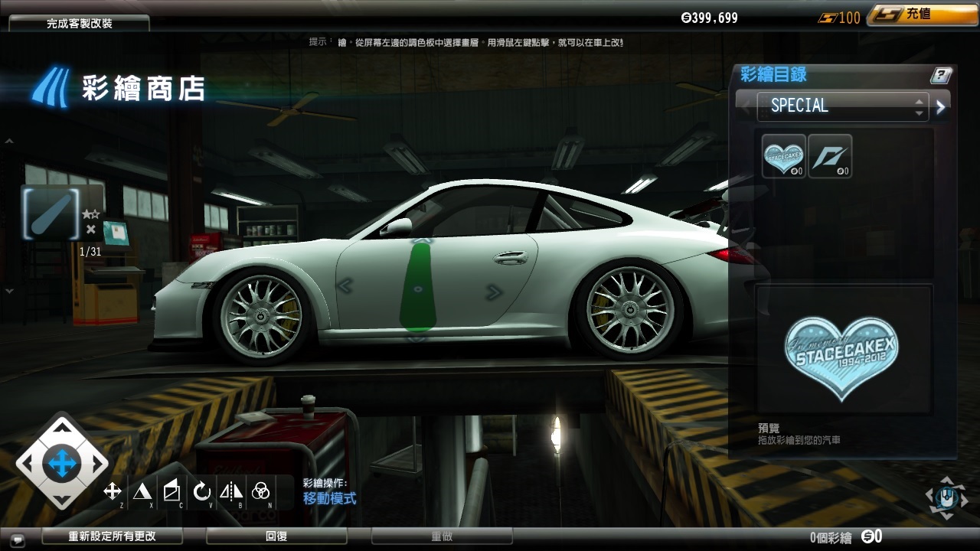This screenshot has width=980, height=551.
Task: Select the Skew tool icon (C)
Action: coord(172,491)
